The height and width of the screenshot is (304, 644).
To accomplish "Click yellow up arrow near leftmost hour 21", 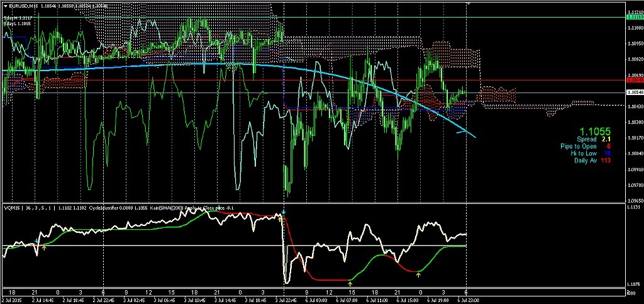I will (45, 247).
